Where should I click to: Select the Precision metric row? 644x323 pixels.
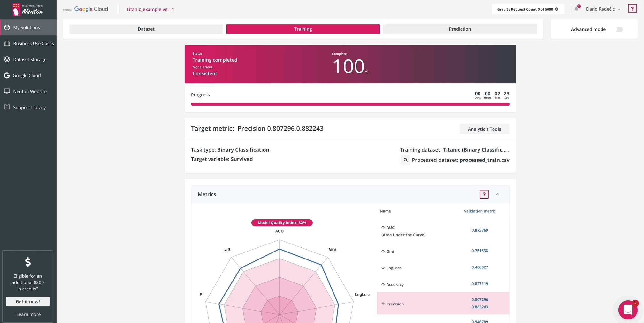[443, 304]
